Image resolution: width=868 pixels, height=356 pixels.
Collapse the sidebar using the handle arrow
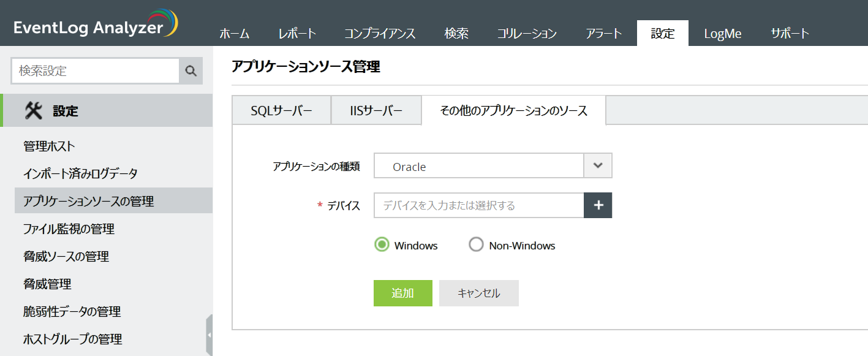[209, 335]
